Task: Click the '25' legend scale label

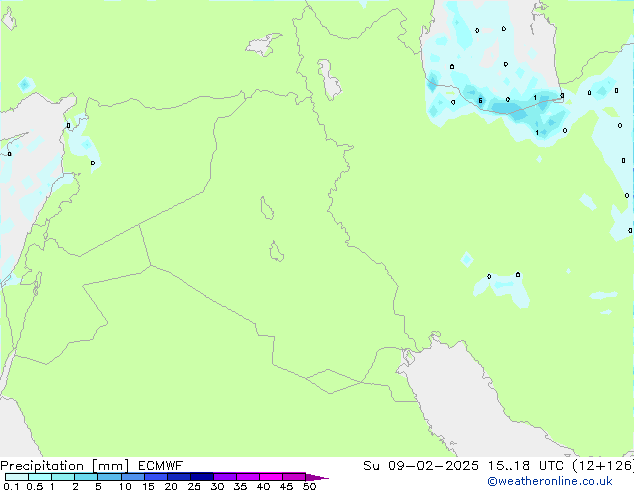Action: click(194, 486)
